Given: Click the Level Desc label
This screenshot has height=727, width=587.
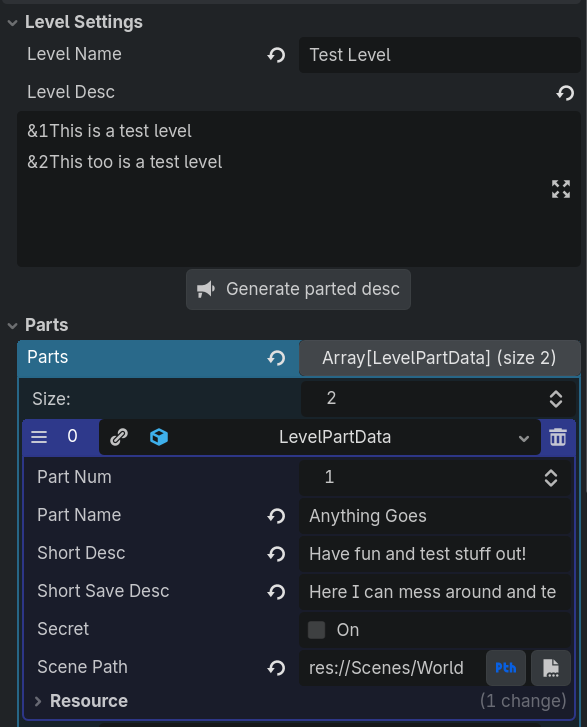Looking at the screenshot, I should [71, 92].
